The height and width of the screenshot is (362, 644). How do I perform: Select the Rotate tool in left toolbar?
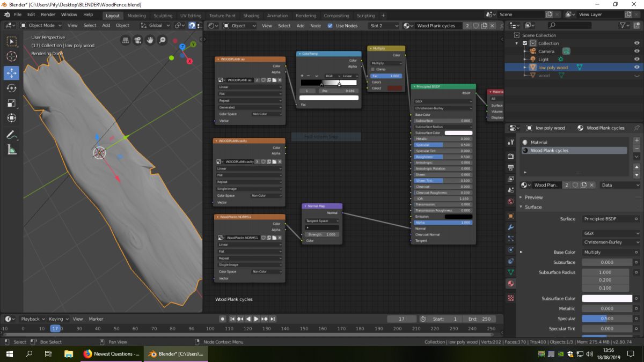(x=11, y=88)
